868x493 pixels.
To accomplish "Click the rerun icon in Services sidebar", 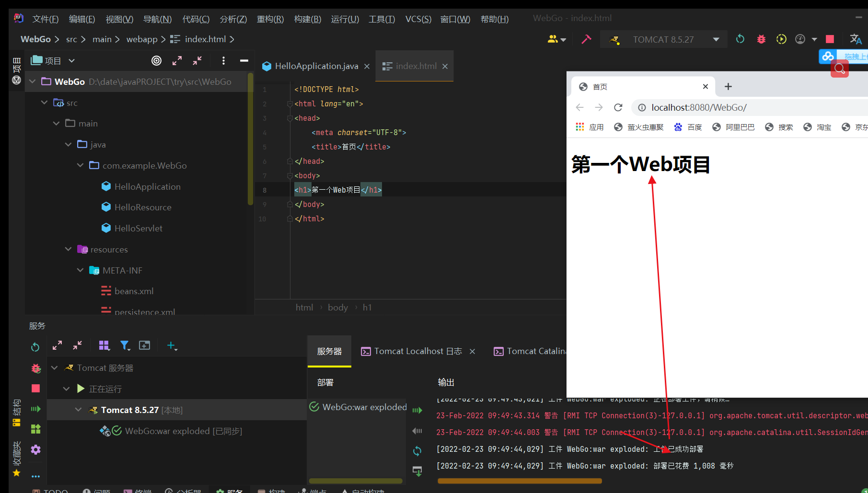I will 35,347.
